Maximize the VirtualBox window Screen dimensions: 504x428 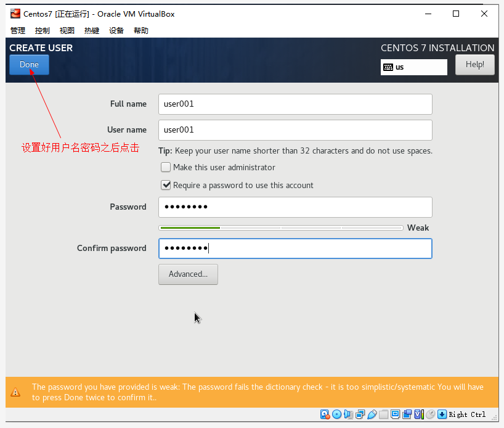tap(456, 14)
